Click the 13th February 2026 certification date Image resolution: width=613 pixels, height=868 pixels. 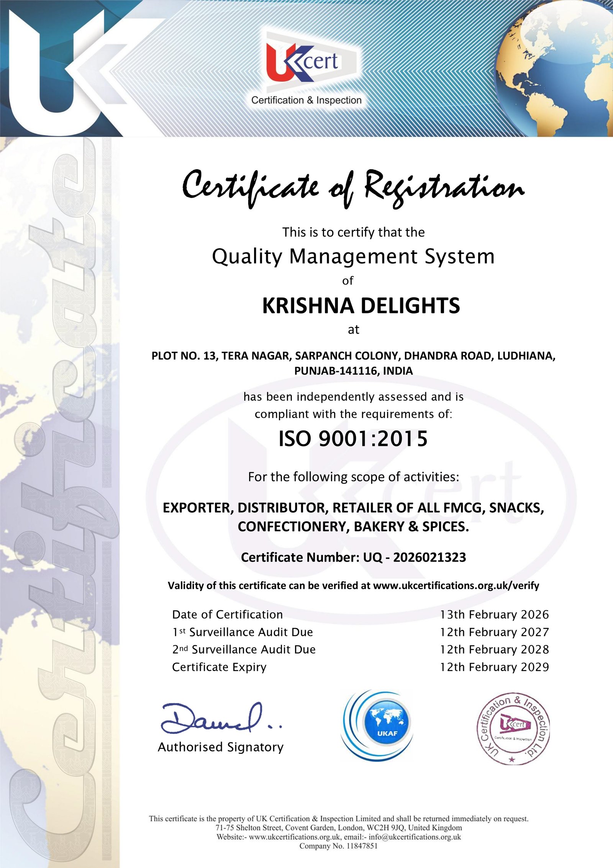(494, 614)
